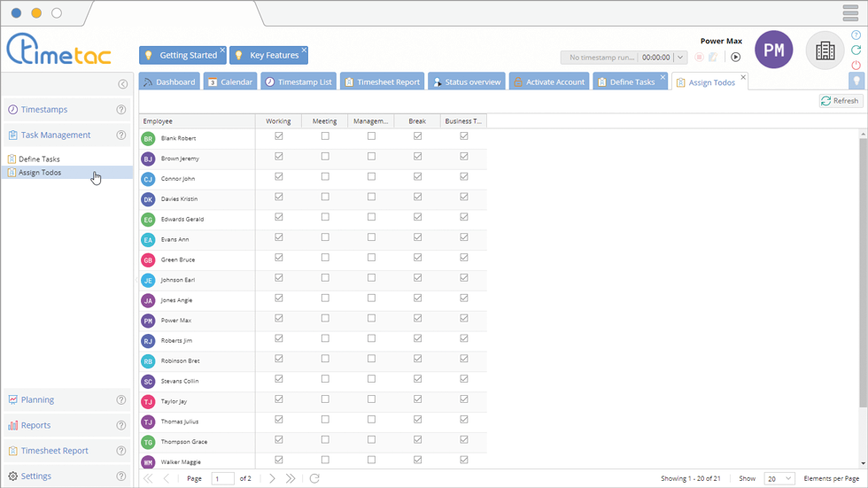Open help for Settings section
Screen dimensions: 868x488
[121, 476]
